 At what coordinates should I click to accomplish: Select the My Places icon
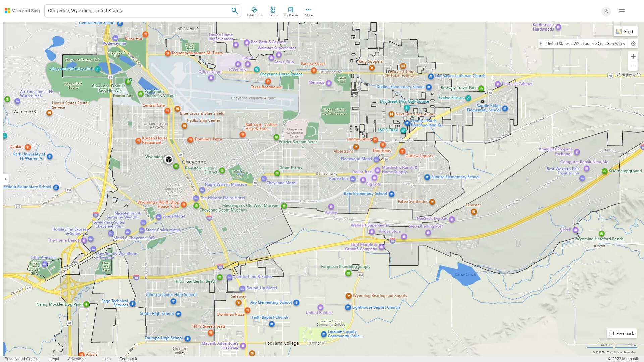click(290, 11)
